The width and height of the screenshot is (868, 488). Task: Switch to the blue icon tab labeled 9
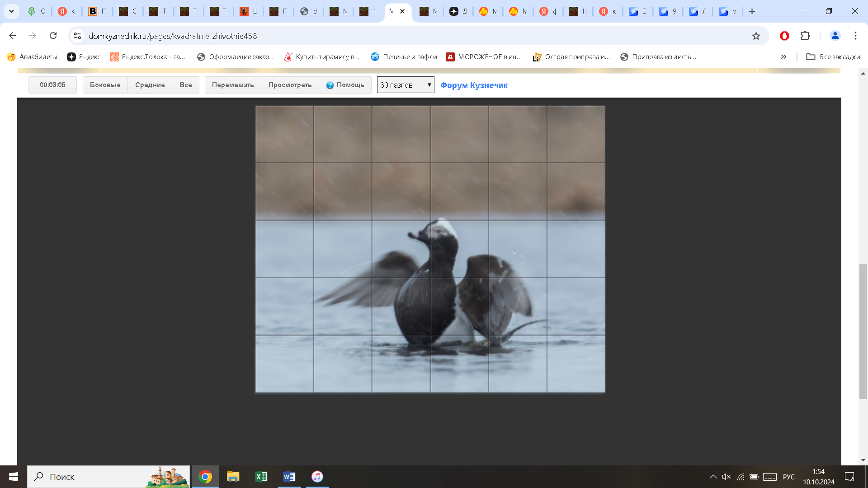(x=668, y=11)
